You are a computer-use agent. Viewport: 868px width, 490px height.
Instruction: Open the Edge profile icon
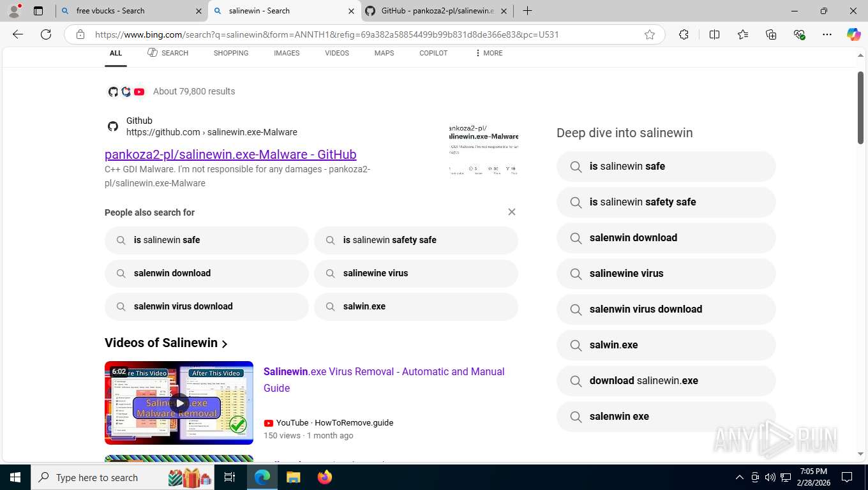click(x=14, y=11)
